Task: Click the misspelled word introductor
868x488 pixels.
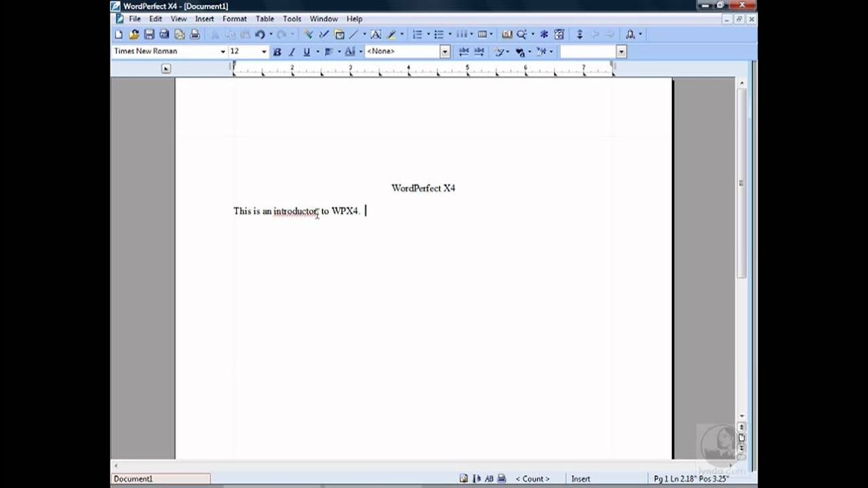Action: [x=296, y=211]
